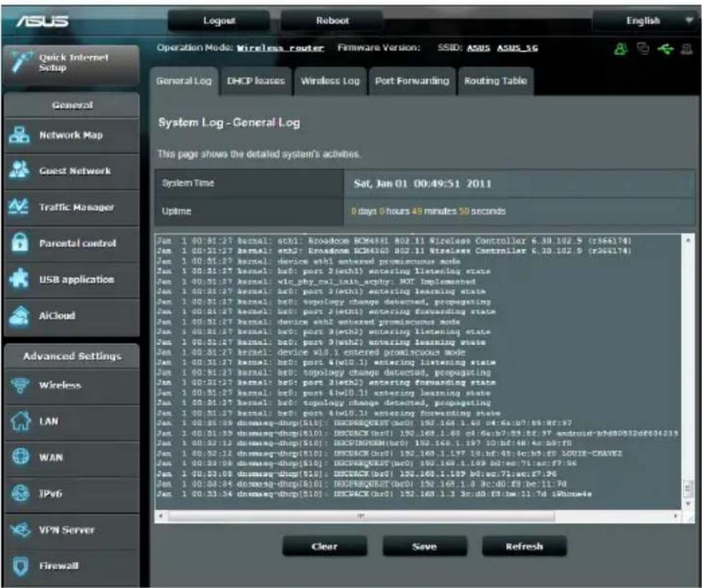Click the Guest Network people icon
The image size is (702, 588).
[19, 170]
